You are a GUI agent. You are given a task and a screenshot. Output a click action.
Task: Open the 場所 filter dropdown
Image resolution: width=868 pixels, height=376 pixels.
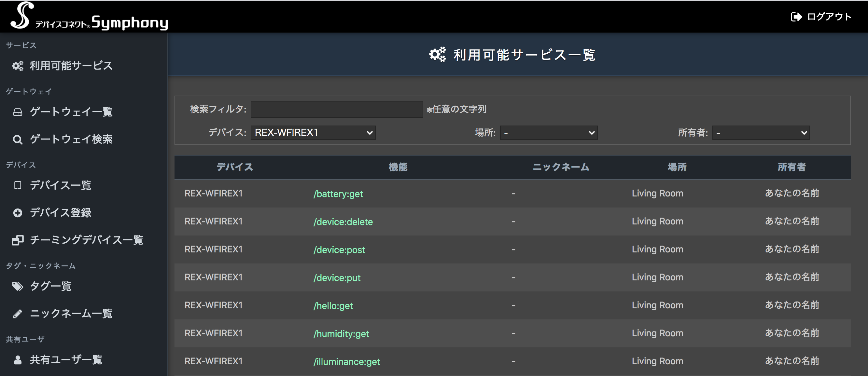[549, 133]
